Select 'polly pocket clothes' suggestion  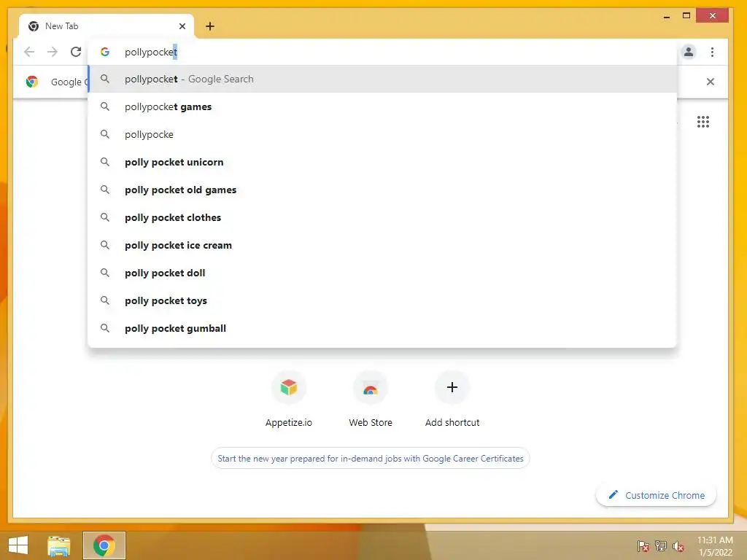click(382, 217)
